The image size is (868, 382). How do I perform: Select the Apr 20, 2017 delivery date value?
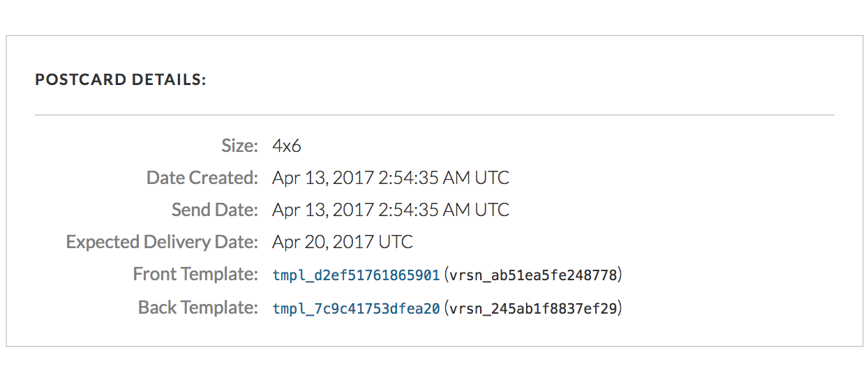click(x=323, y=242)
